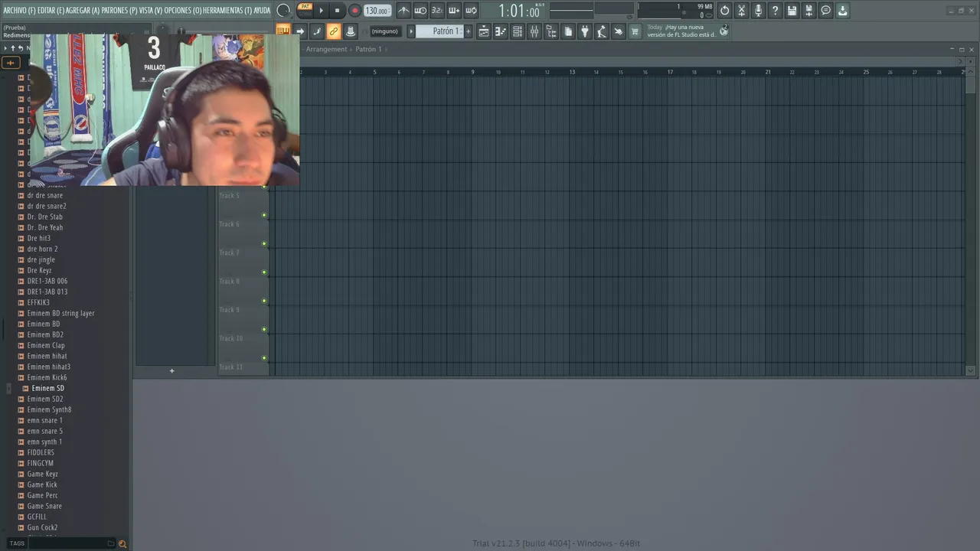Click the TAGS search input field
Screen dimensions: 980x551
[73, 543]
